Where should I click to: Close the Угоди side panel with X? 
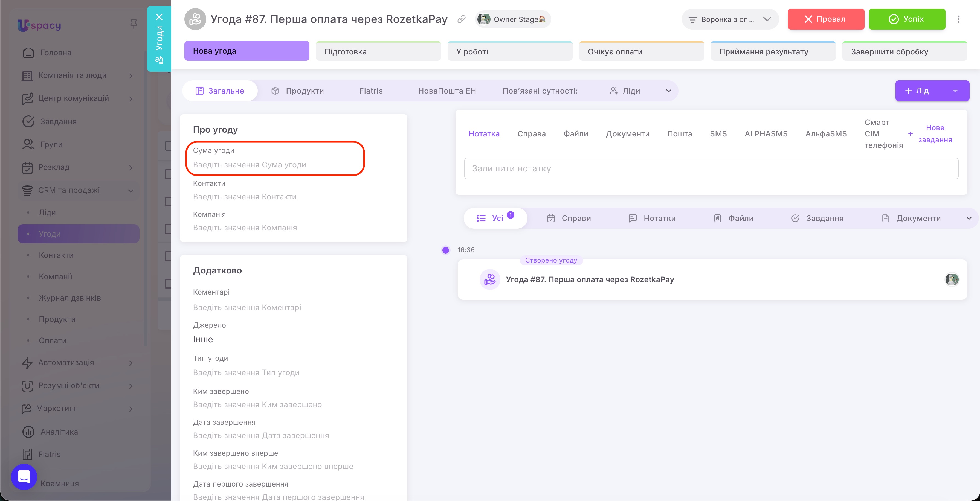(159, 17)
